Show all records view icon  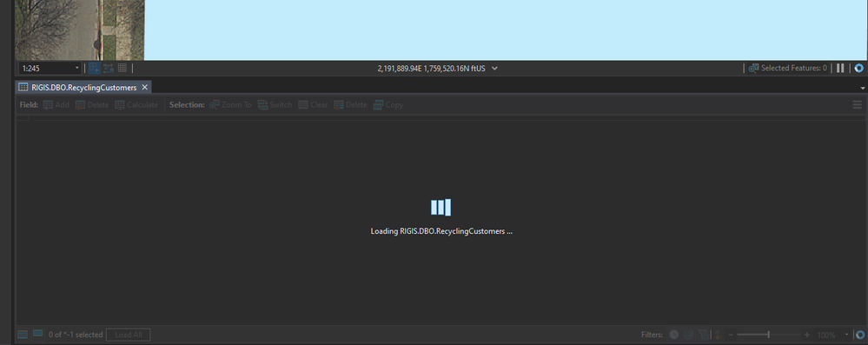pos(23,335)
